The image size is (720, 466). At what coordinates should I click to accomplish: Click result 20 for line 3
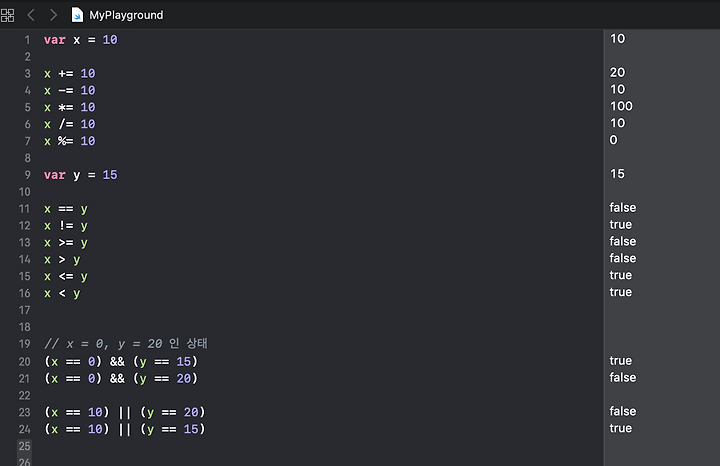point(618,73)
